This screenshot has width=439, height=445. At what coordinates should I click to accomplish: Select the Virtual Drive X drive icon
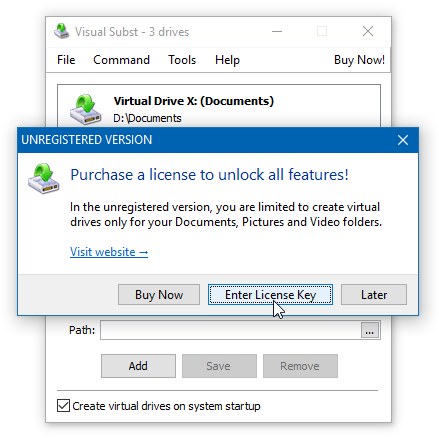(x=86, y=109)
